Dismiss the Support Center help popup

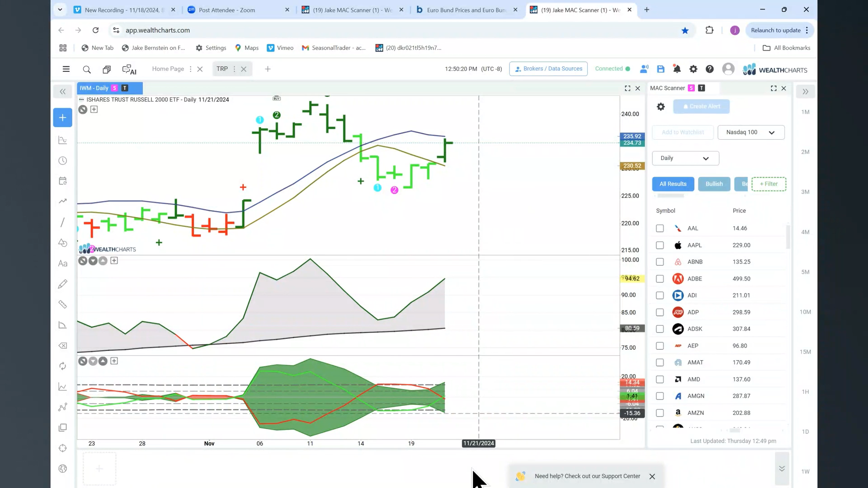[652, 477]
